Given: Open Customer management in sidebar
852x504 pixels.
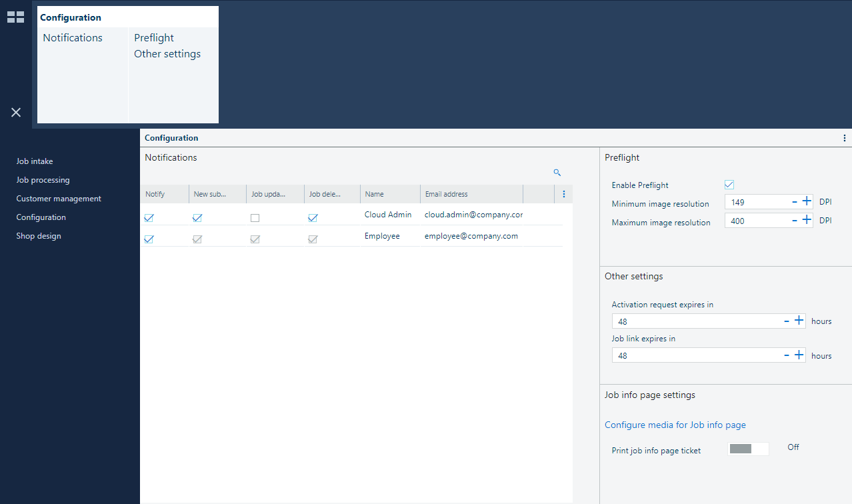Looking at the screenshot, I should tap(59, 199).
